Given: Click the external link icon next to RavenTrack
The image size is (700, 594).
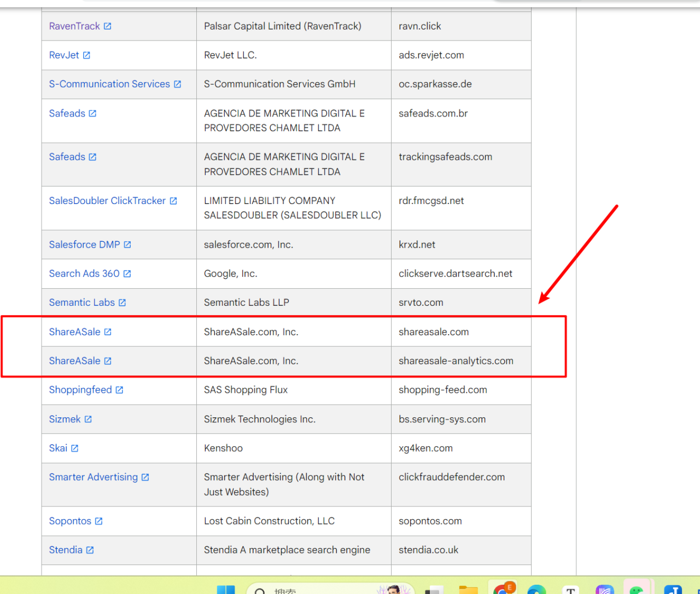Looking at the screenshot, I should [108, 26].
